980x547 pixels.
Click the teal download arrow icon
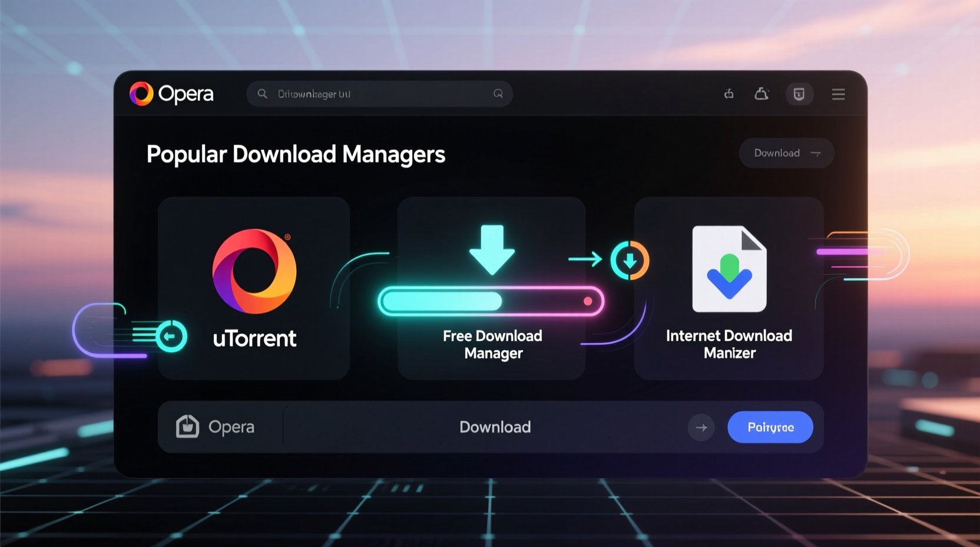coord(492,250)
